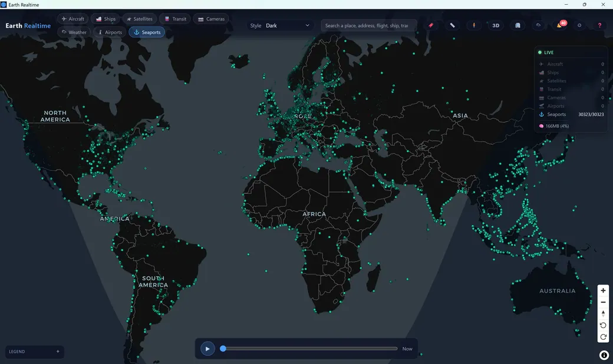Click the Airports row in LIVE panel
This screenshot has width=613, height=364.
[571, 106]
